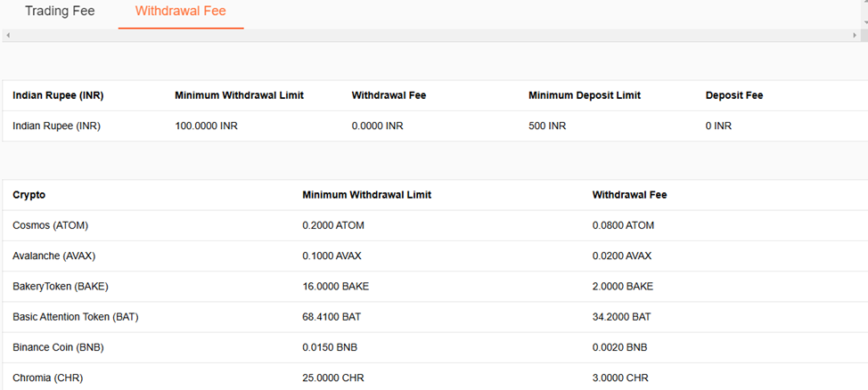Switch to the Trading Fee tab
Screen dimensions: 868x390
coord(60,12)
